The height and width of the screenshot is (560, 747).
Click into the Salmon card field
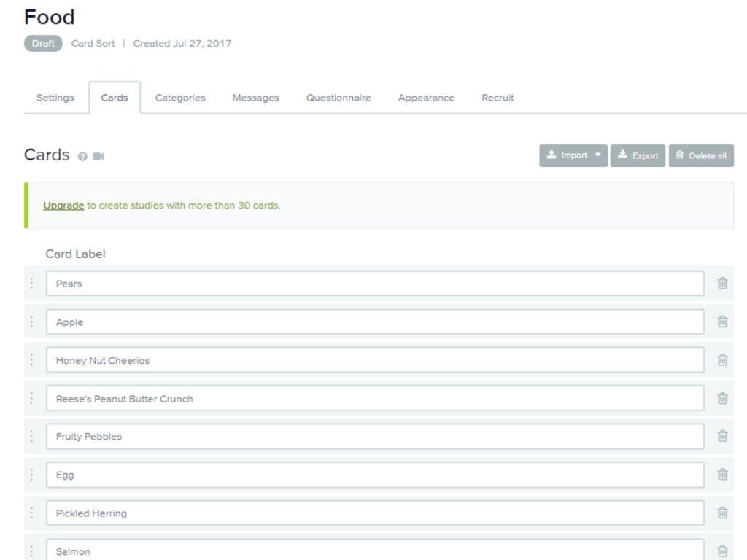click(376, 550)
